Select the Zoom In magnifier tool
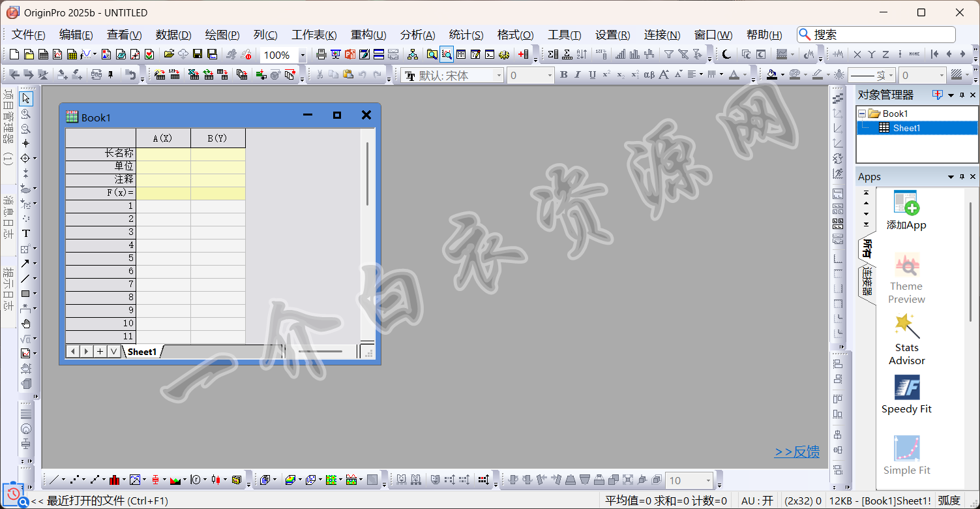Screen dimensions: 980x509 [x=26, y=114]
